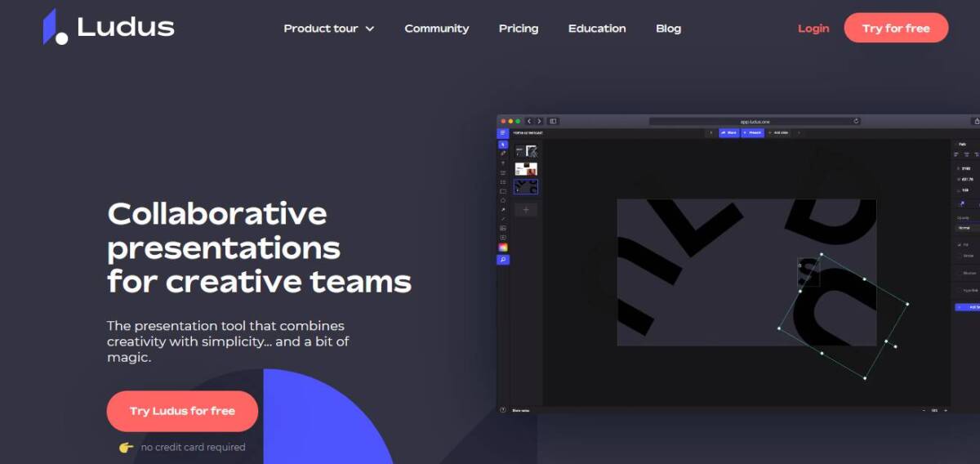Viewport: 980px width, 464px height.
Task: Add a new slide with plus box
Action: click(526, 210)
